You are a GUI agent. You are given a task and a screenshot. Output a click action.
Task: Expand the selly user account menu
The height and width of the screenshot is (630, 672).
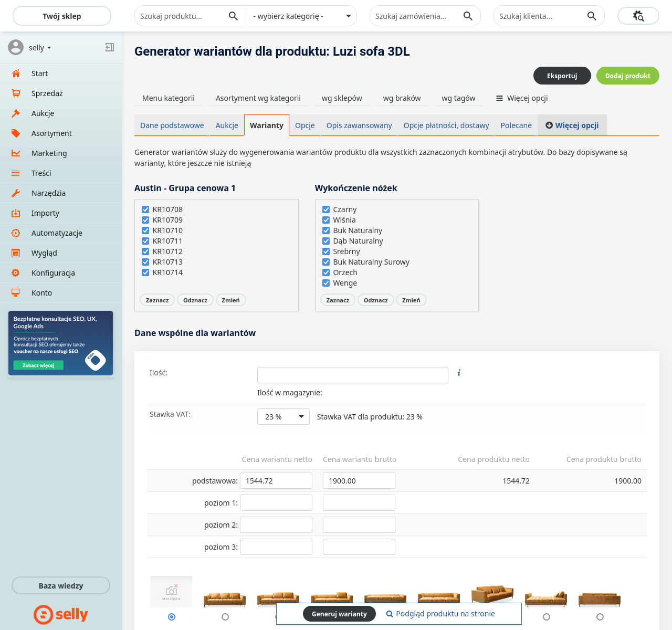[x=40, y=48]
